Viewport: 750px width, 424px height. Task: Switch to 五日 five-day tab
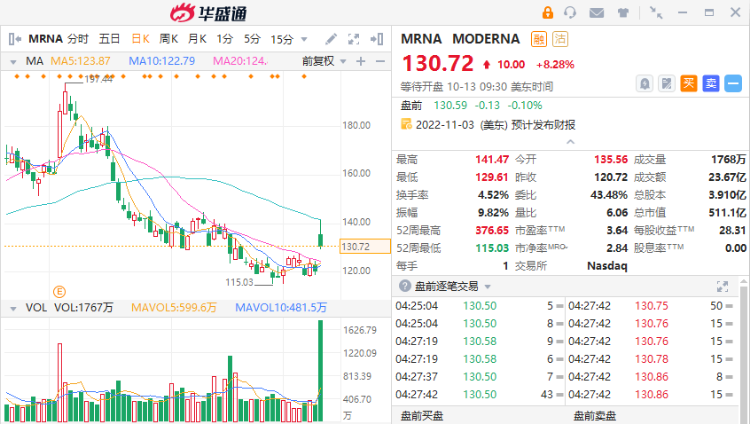tap(109, 39)
